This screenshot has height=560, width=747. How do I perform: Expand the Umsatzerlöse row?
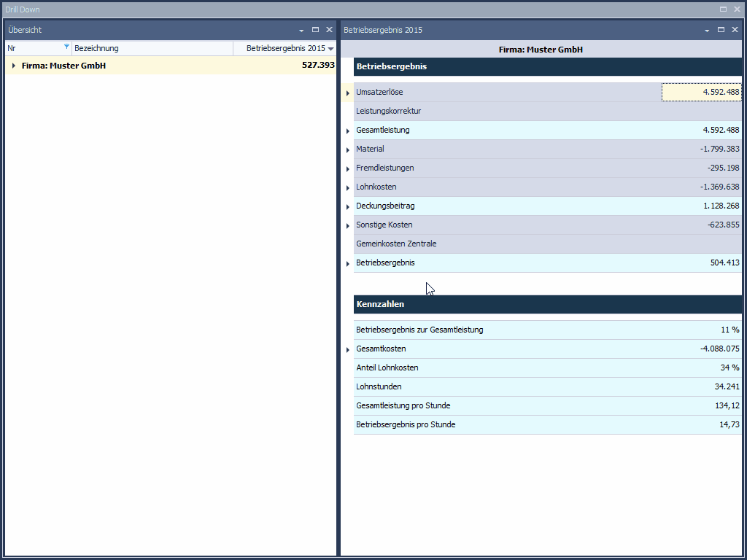click(348, 93)
